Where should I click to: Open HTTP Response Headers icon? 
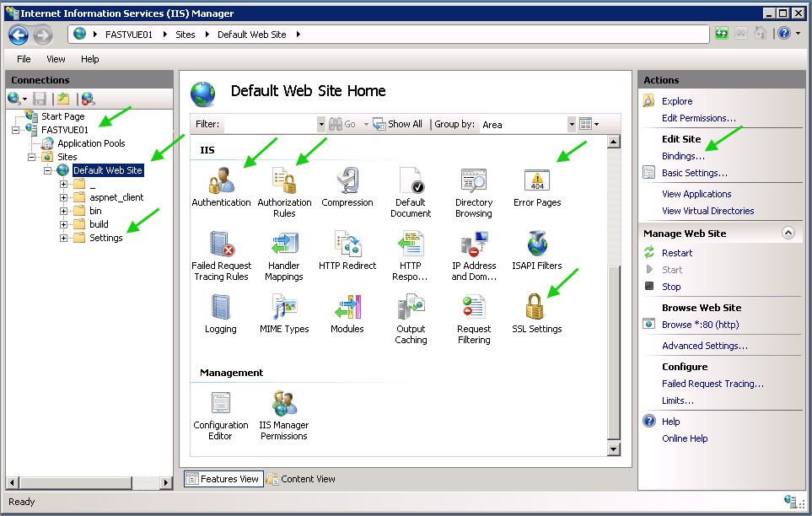pyautogui.click(x=410, y=256)
